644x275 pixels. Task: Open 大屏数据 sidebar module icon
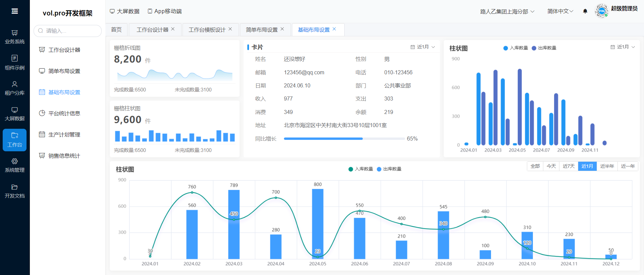15,110
